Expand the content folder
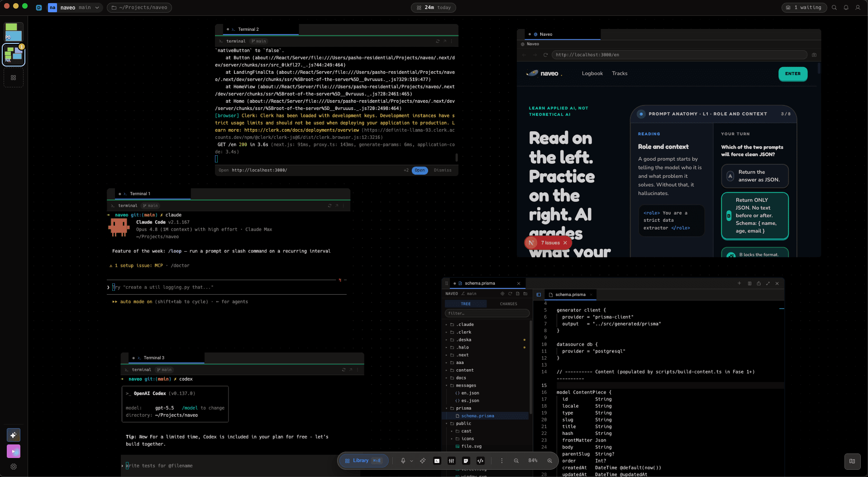The image size is (868, 477). [x=484, y=370]
